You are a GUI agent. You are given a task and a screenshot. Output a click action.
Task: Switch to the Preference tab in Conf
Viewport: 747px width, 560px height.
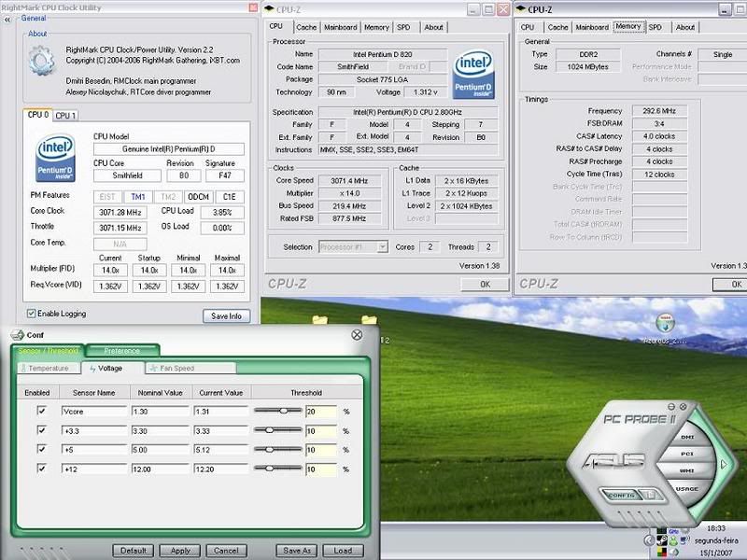[122, 351]
